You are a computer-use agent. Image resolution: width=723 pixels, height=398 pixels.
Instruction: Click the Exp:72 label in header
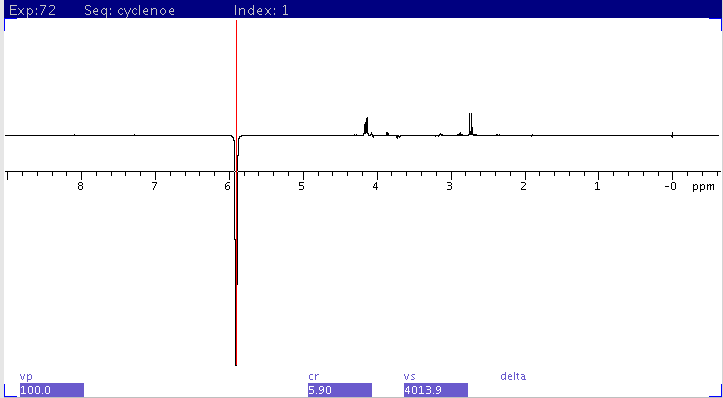click(33, 11)
